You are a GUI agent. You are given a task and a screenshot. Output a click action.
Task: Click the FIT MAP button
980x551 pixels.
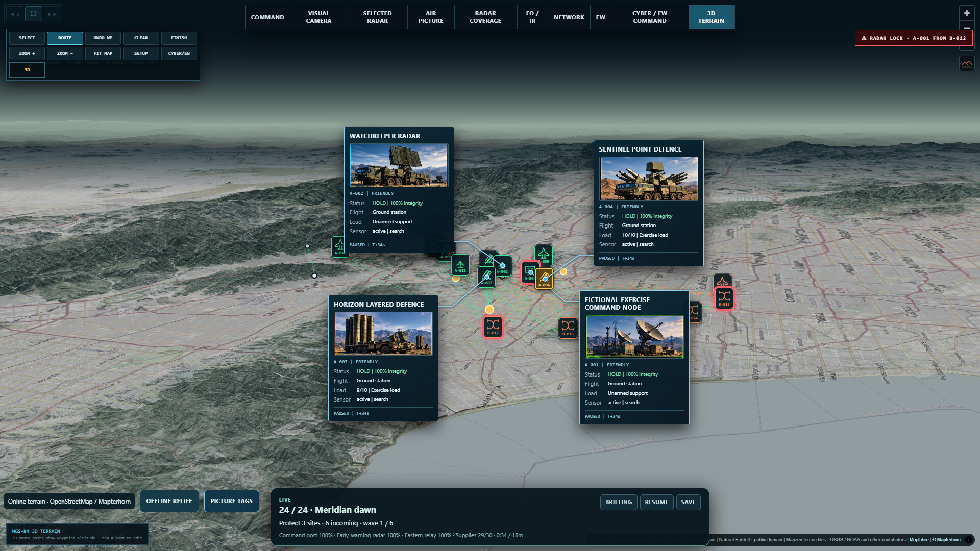pyautogui.click(x=103, y=53)
